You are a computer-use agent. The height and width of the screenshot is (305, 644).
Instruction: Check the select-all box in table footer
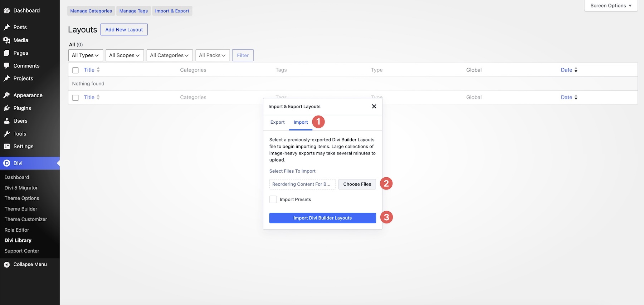(x=75, y=98)
